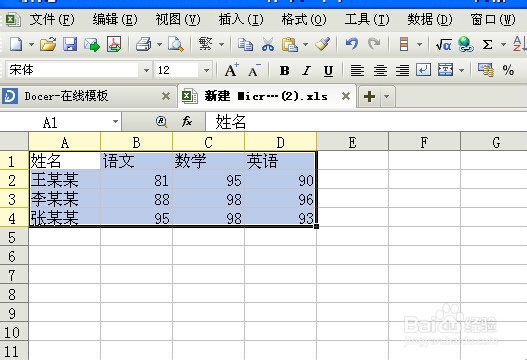Sort ascending with the A-Z icon
Viewport: 527px width, 360px height.
tap(519, 44)
